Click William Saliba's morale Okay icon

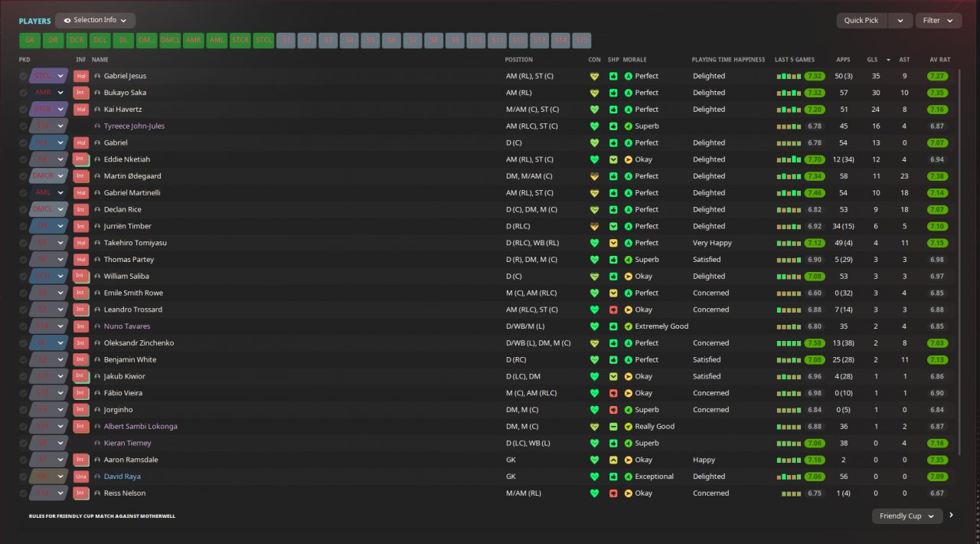tap(629, 277)
